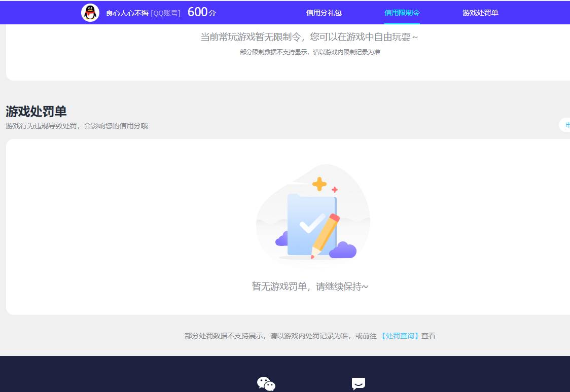Click the QQ penguin avatar icon
570x392 pixels.
pyautogui.click(x=90, y=12)
